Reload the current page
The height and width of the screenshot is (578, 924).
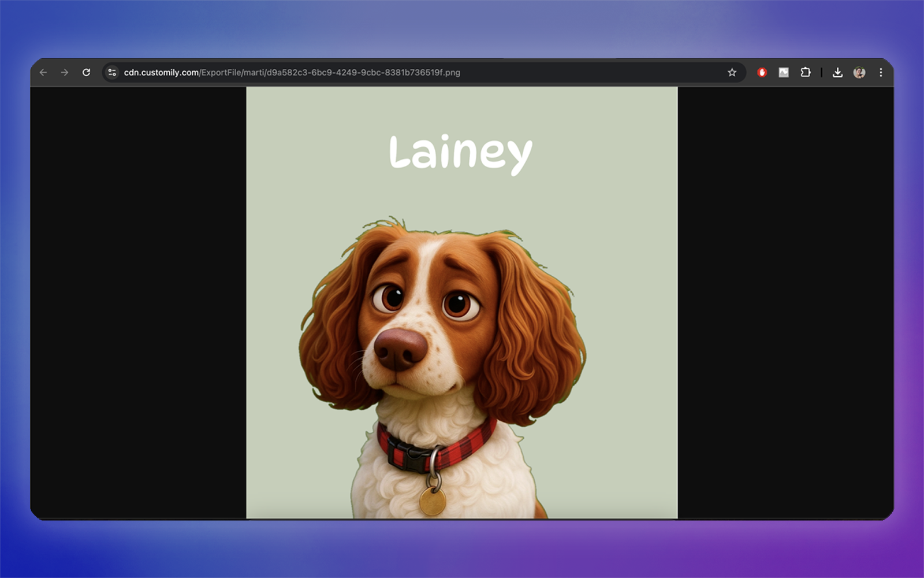coord(86,72)
